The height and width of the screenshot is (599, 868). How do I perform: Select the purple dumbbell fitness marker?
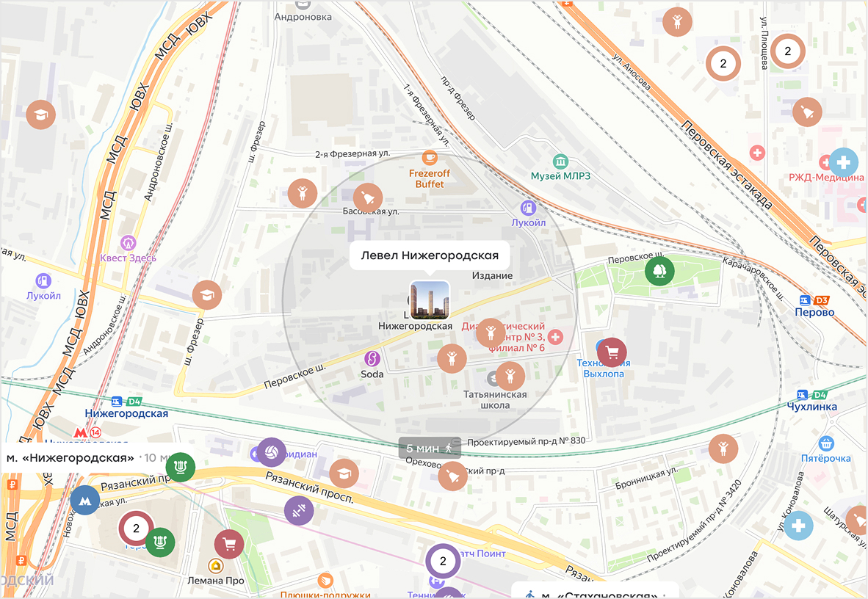point(298,511)
